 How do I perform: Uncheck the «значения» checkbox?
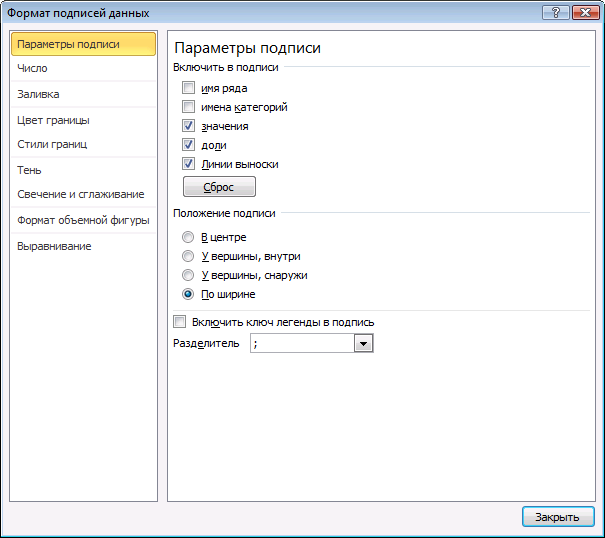pos(188,125)
